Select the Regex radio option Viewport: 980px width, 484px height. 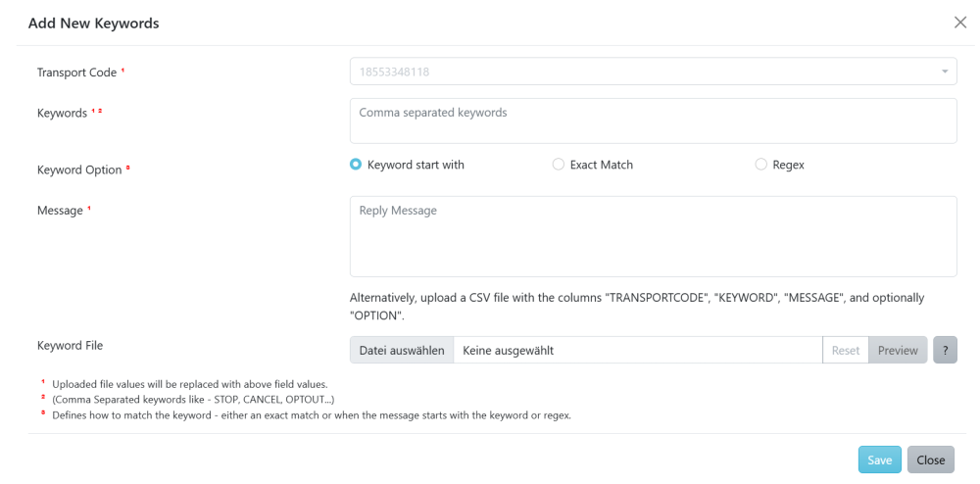(x=761, y=165)
